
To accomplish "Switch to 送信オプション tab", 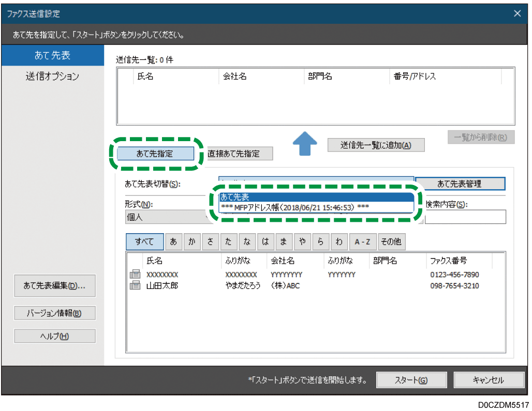I will (x=52, y=77).
